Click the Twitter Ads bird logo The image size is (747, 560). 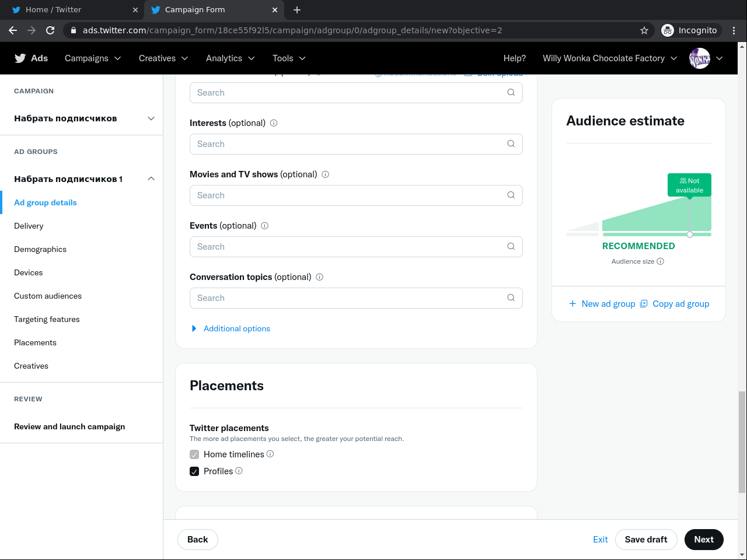point(20,58)
